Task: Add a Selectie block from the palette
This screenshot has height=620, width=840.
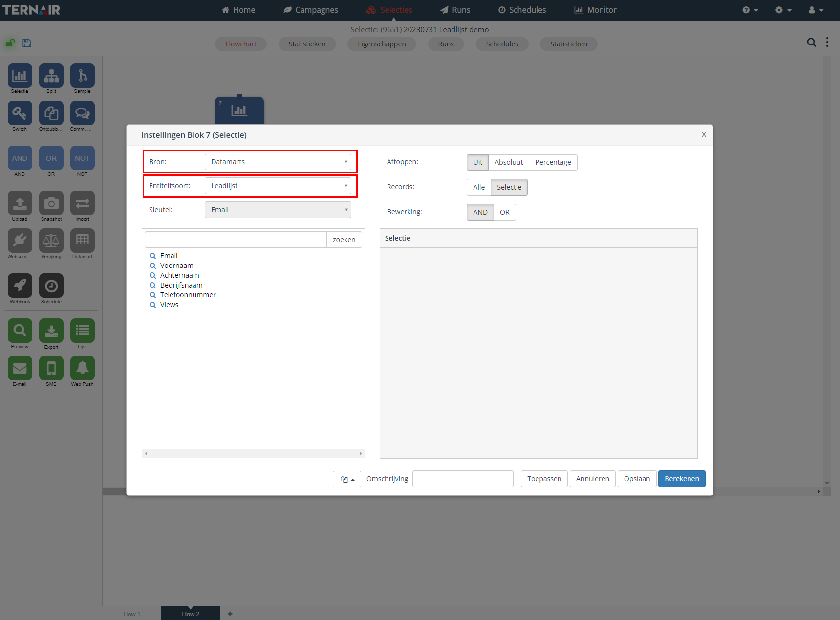Action: pos(20,75)
